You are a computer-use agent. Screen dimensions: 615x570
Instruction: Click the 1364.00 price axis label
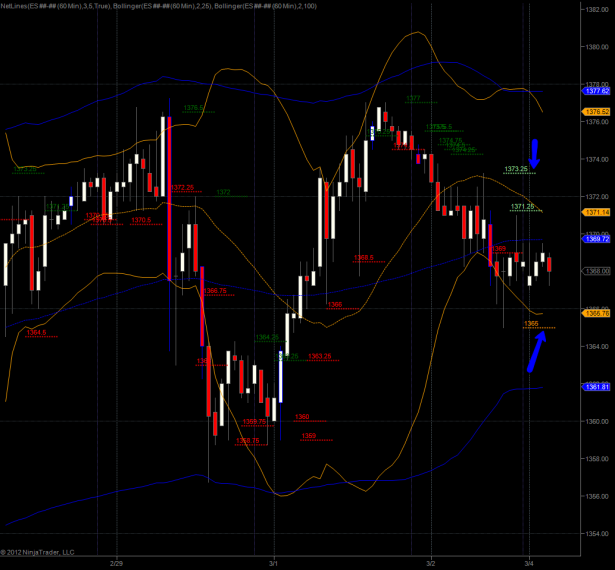coord(597,346)
